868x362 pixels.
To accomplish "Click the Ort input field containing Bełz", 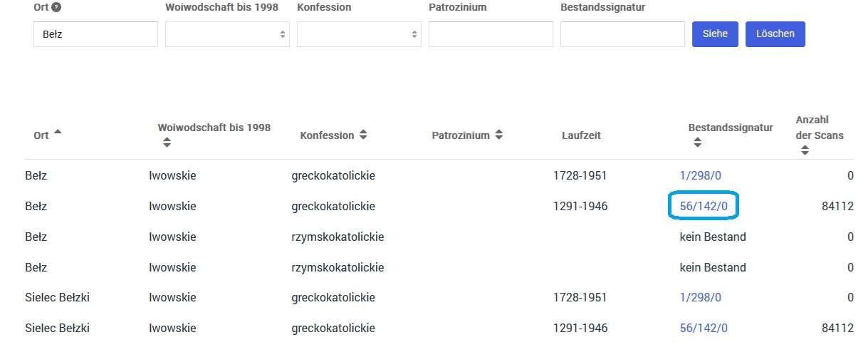I will coord(95,34).
